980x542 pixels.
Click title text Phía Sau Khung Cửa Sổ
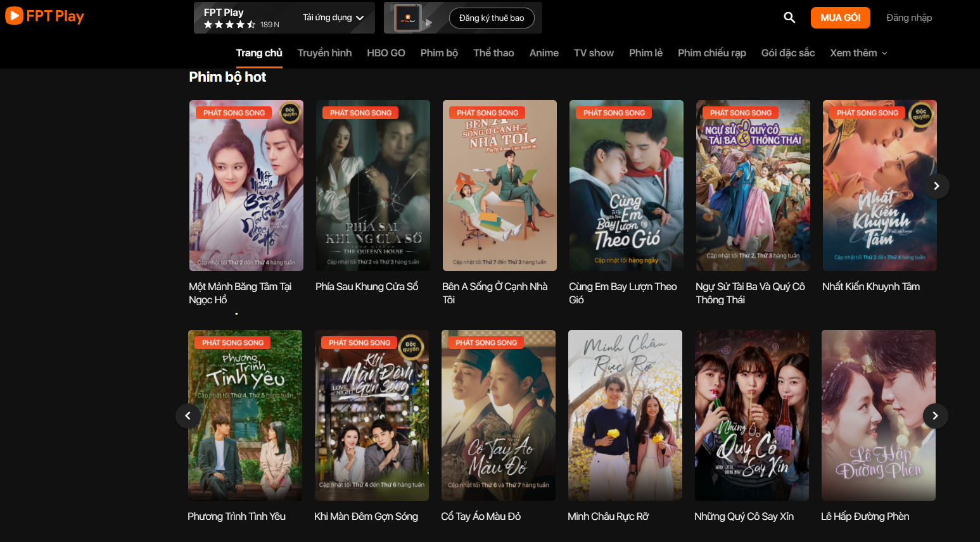click(x=367, y=287)
